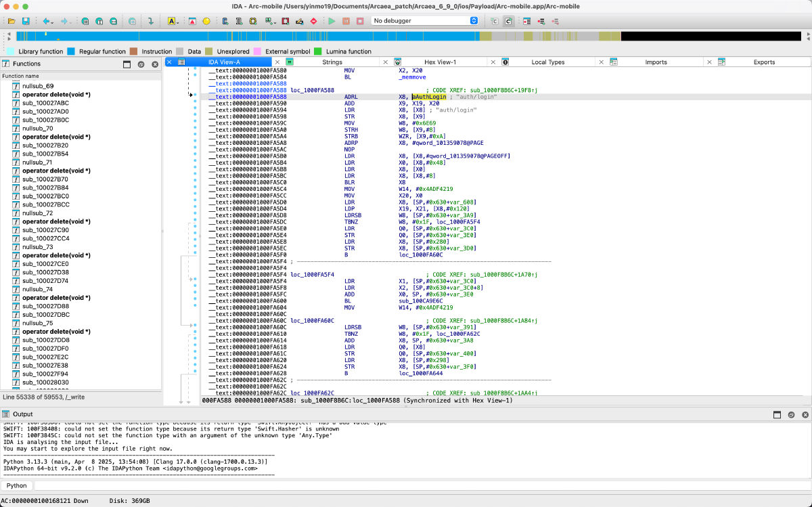
Task: Click the yellow circle toolbar icon
Action: pos(206,21)
